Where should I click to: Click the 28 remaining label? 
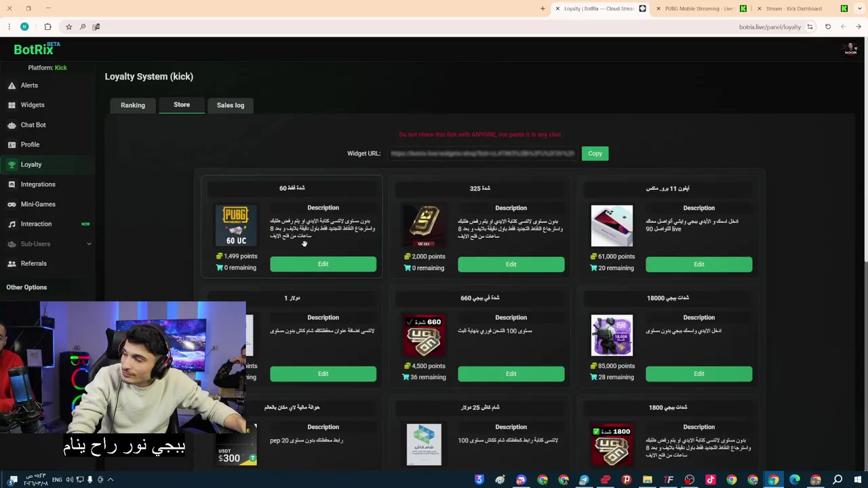coord(616,377)
